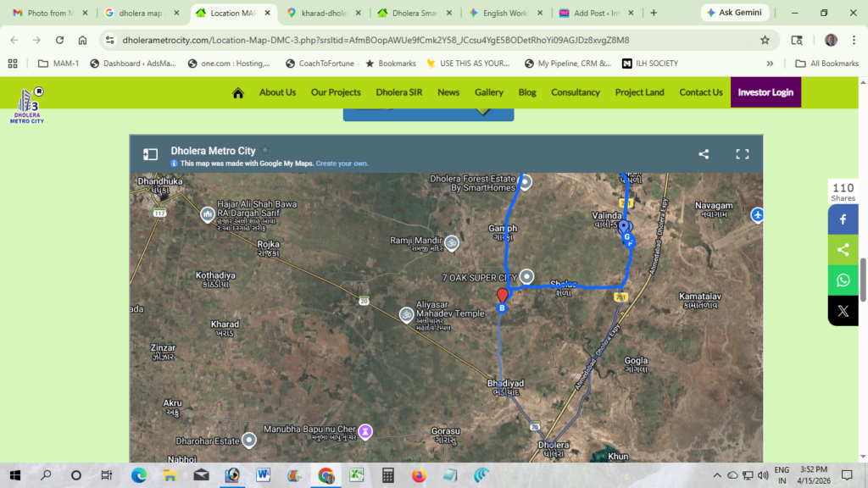Open All Bookmarks folder
The height and width of the screenshot is (488, 868).
click(827, 64)
